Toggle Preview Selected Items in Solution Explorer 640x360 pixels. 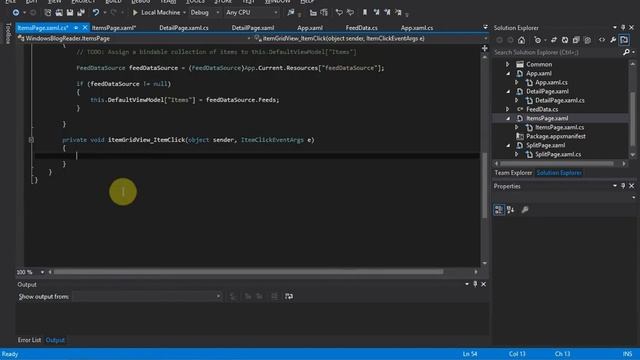[x=624, y=40]
